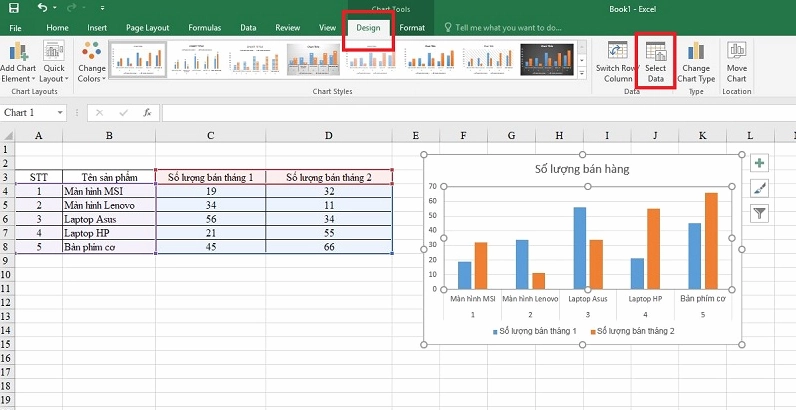This screenshot has width=796, height=410.
Task: Click the Undo arrow icon
Action: coord(43,8)
